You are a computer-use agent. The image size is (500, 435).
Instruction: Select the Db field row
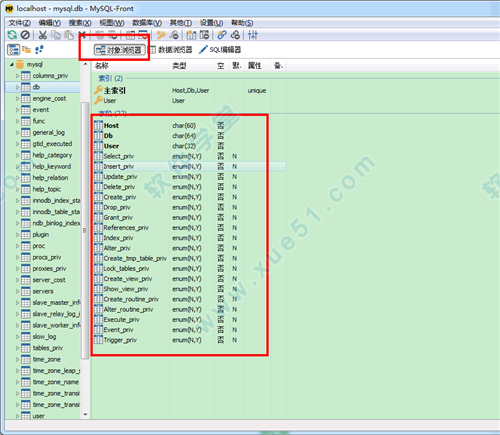coord(189,136)
